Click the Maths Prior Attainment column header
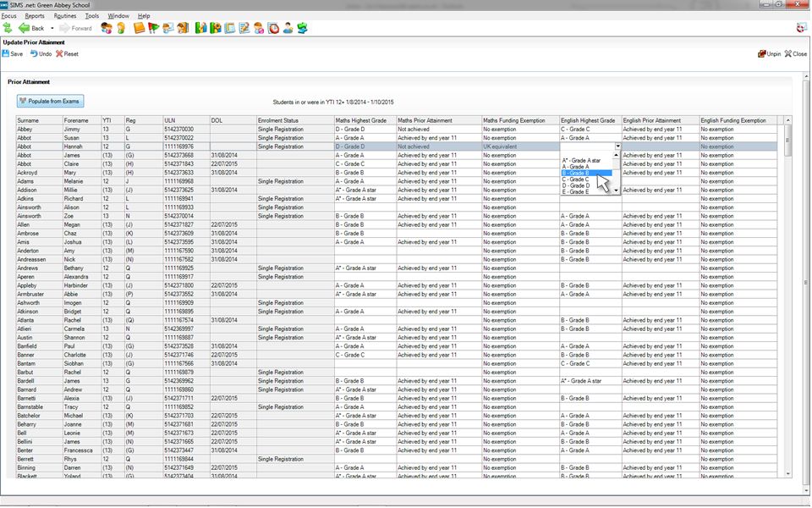Viewport: 812px width, 508px height. tap(439, 120)
